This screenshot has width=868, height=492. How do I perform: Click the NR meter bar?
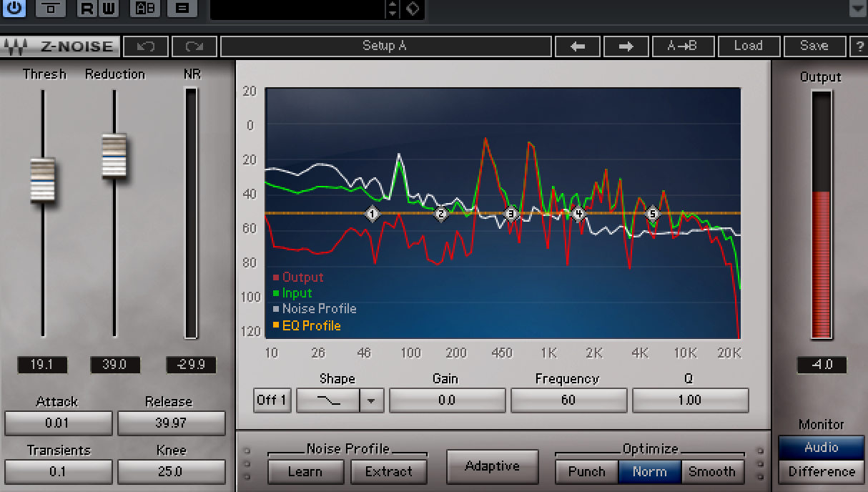[191, 213]
